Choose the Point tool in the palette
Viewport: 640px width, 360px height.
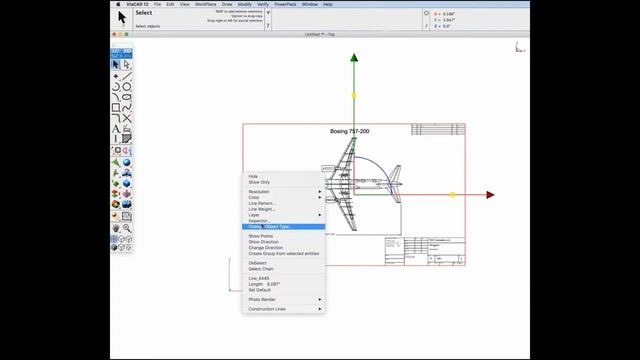[x=116, y=76]
